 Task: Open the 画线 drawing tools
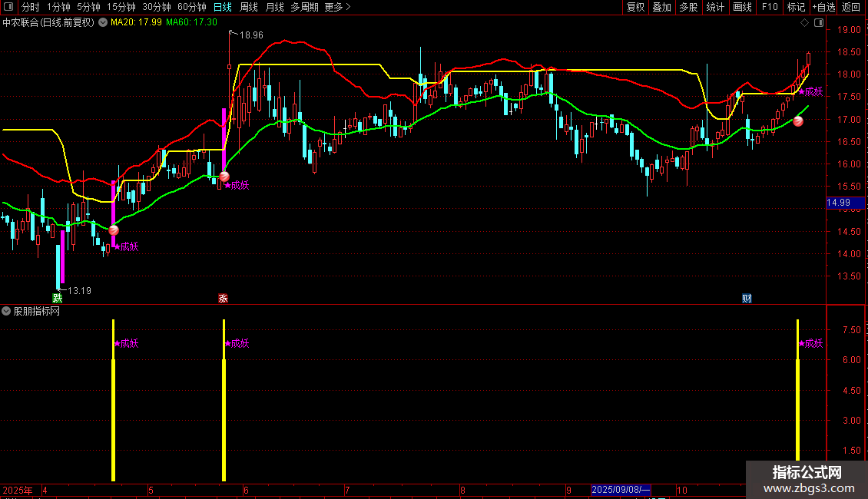point(742,7)
